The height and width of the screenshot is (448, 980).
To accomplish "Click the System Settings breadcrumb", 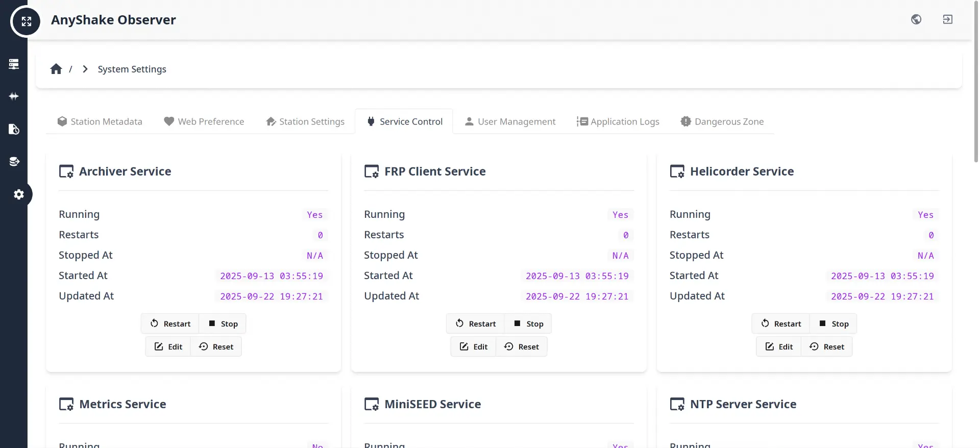I will point(132,69).
